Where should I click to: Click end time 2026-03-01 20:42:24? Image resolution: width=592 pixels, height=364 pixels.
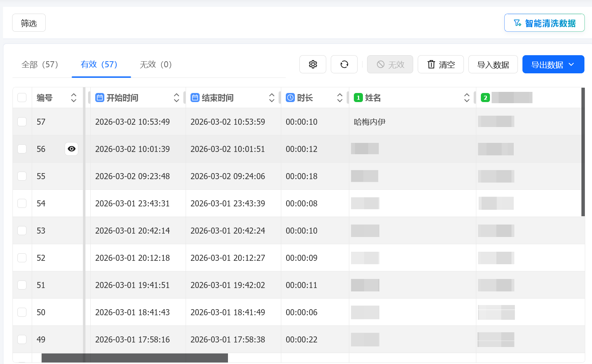tap(228, 231)
